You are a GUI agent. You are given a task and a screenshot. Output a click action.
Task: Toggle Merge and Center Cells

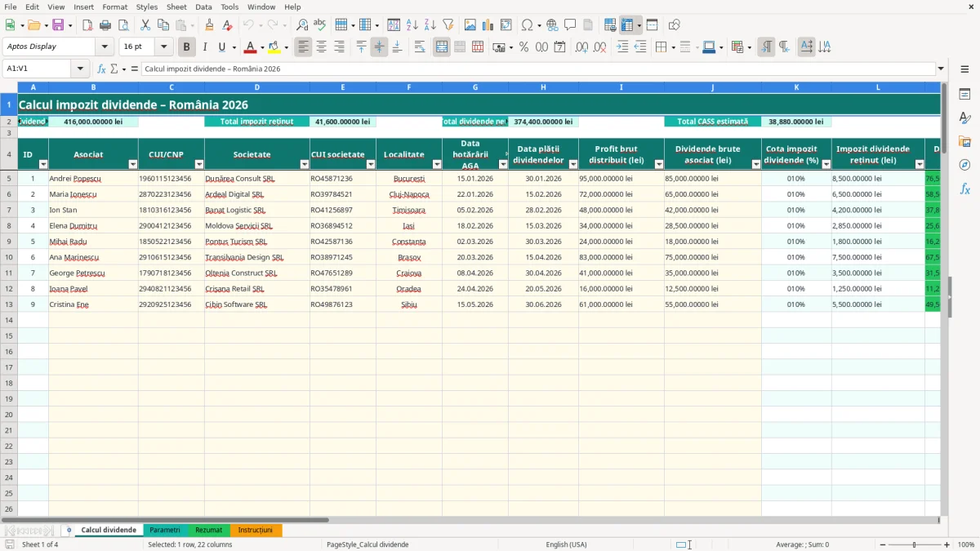point(442,47)
